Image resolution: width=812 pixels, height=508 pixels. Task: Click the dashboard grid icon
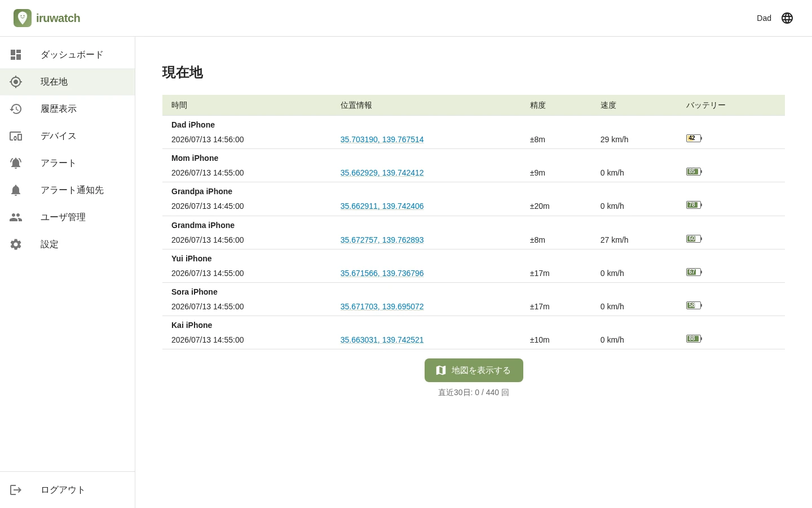pyautogui.click(x=16, y=55)
